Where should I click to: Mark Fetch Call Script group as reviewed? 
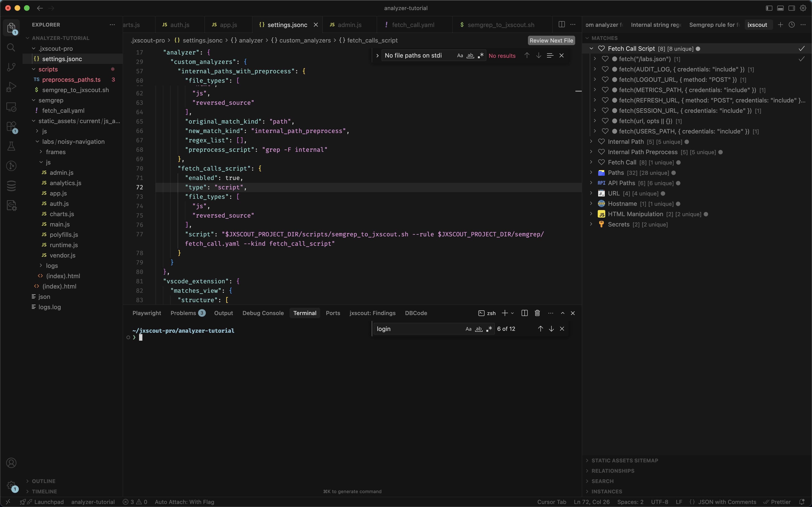point(801,49)
